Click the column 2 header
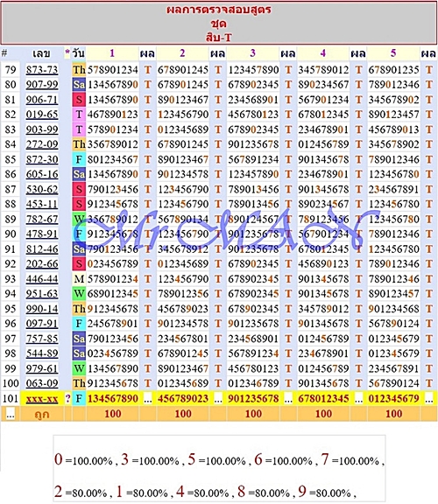The image size is (438, 504). [182, 53]
